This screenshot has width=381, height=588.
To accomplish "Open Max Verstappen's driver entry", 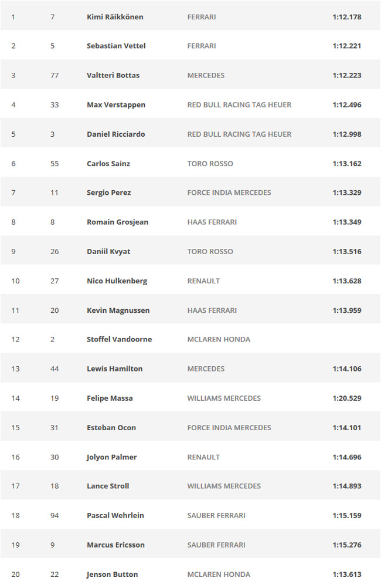I will pyautogui.click(x=116, y=105).
